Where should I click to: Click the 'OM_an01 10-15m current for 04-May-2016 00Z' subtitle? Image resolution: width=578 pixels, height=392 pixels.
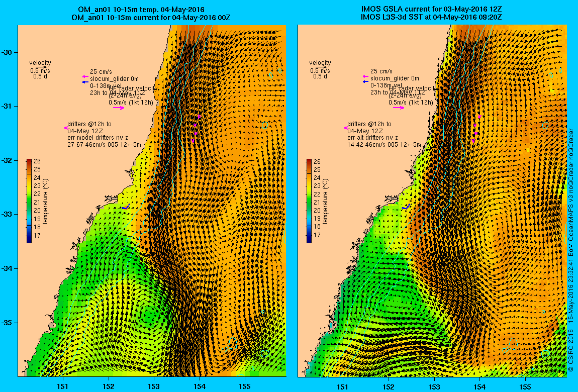151,17
